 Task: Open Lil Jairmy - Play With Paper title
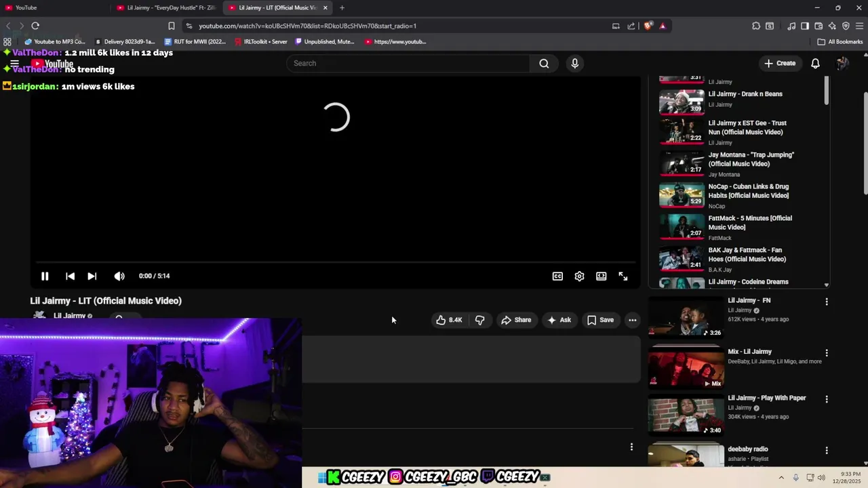766,398
